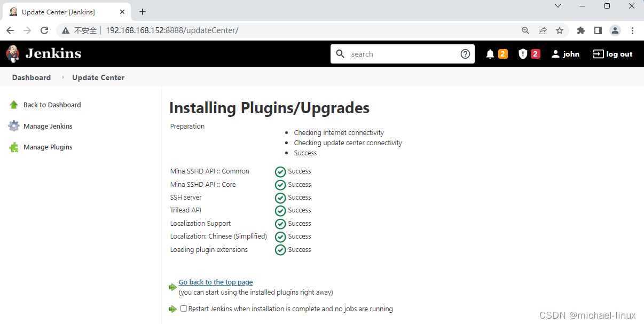Click the orange notification count badge 2
Viewport: 644px width, 324px height.
[x=503, y=54]
